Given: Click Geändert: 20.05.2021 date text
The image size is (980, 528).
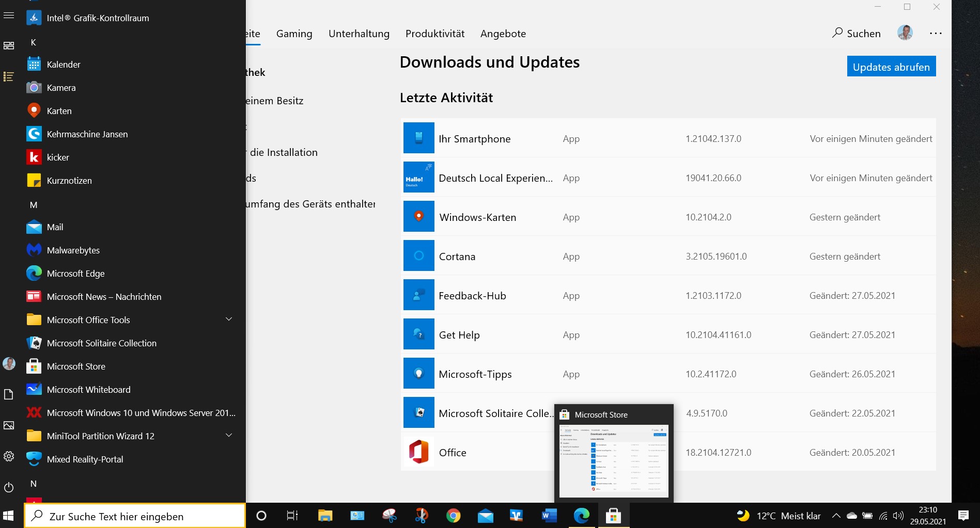Looking at the screenshot, I should 852,453.
